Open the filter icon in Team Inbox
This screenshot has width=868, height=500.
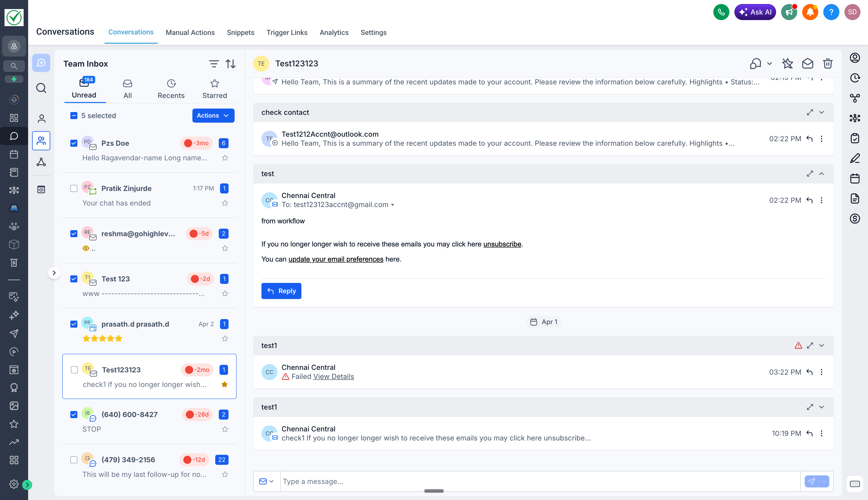point(213,64)
